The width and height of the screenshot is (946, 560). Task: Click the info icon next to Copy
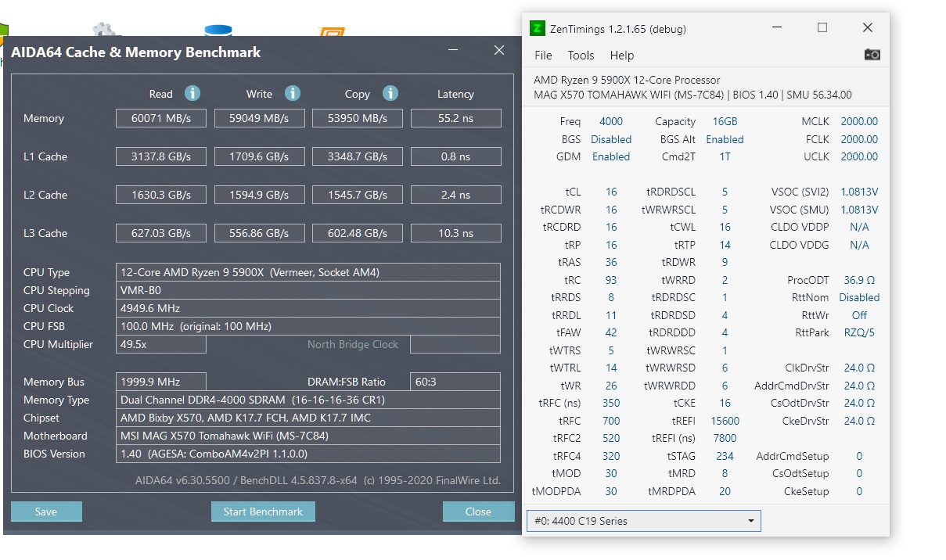point(390,93)
